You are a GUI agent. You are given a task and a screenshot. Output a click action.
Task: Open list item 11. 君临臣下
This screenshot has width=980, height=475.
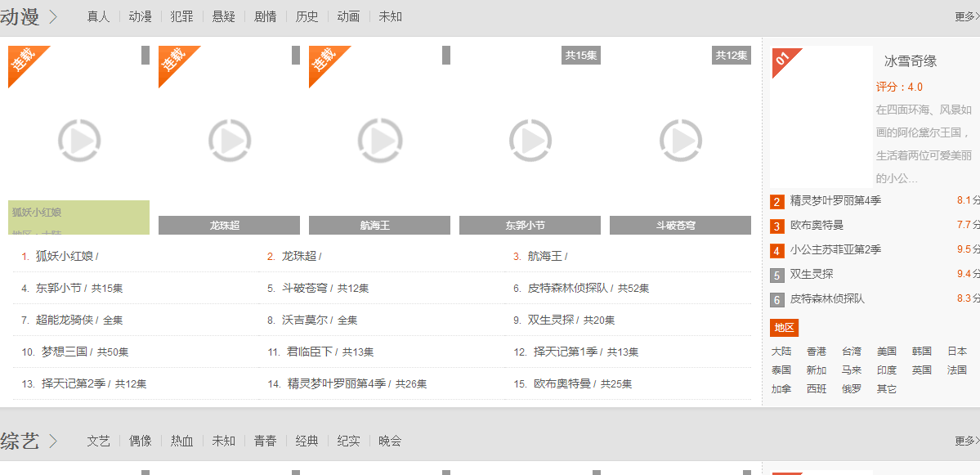[x=310, y=352]
